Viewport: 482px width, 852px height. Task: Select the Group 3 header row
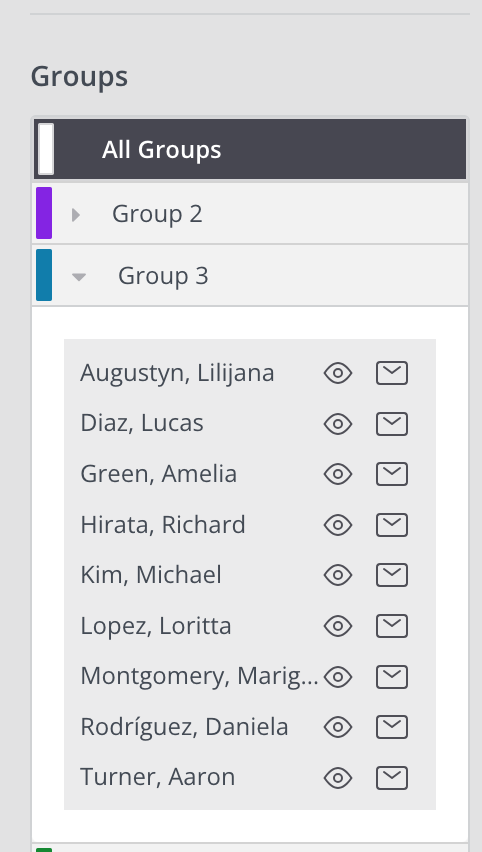coord(250,275)
